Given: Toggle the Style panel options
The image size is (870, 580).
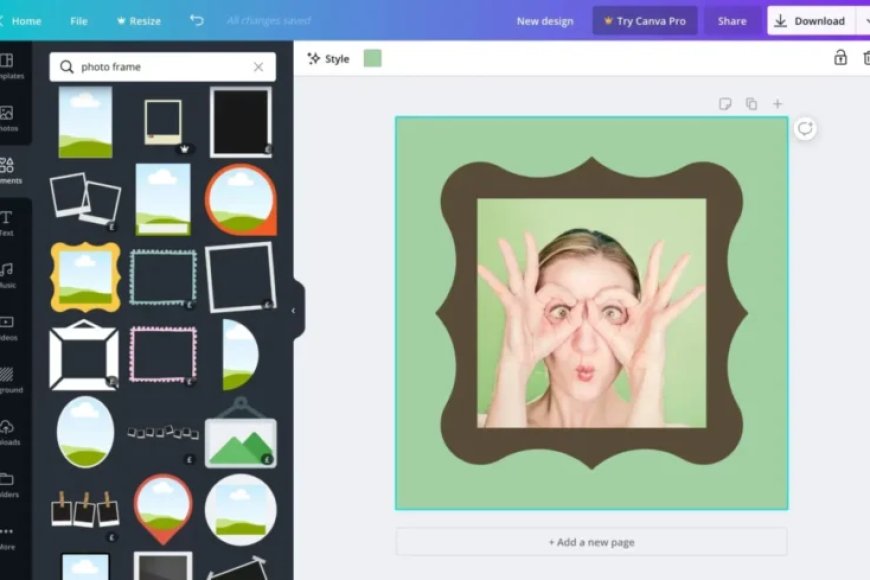Looking at the screenshot, I should click(330, 58).
